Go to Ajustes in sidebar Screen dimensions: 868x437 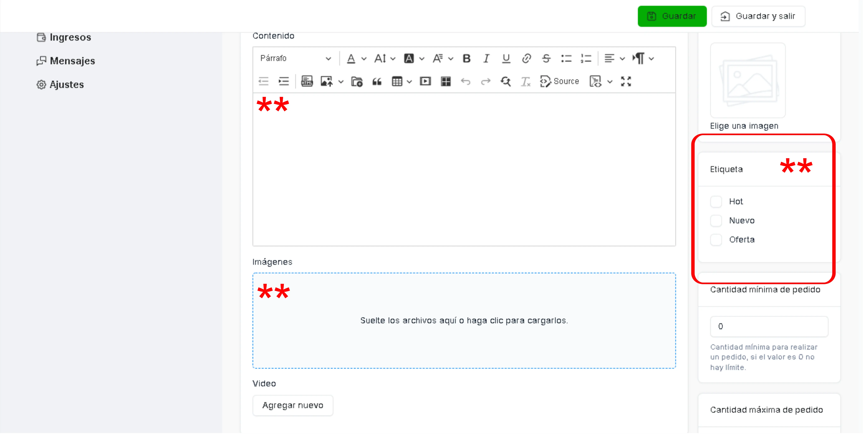tap(66, 85)
